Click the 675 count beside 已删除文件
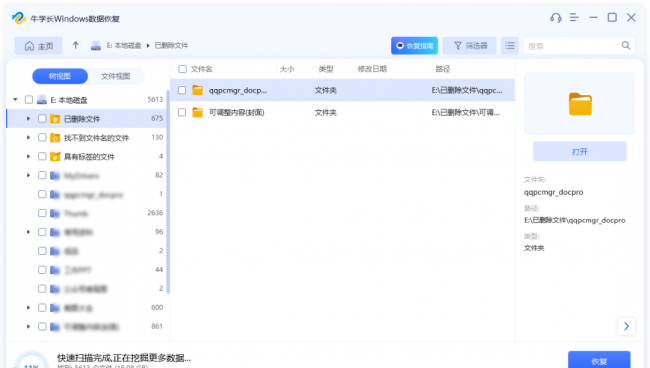 [x=157, y=118]
